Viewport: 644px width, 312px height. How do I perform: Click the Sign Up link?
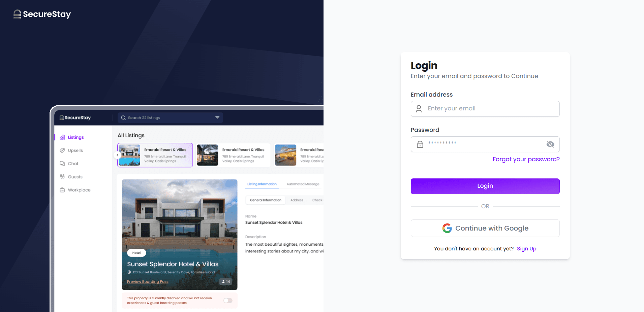[x=526, y=249]
